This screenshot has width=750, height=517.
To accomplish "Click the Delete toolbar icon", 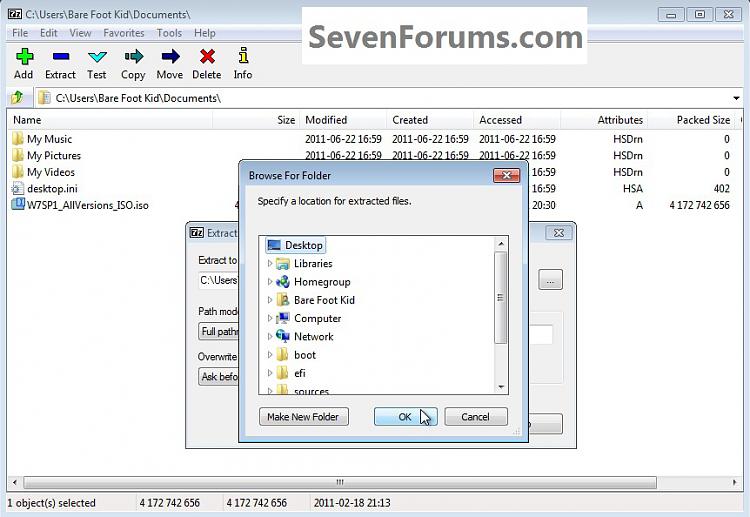I will coord(207,57).
